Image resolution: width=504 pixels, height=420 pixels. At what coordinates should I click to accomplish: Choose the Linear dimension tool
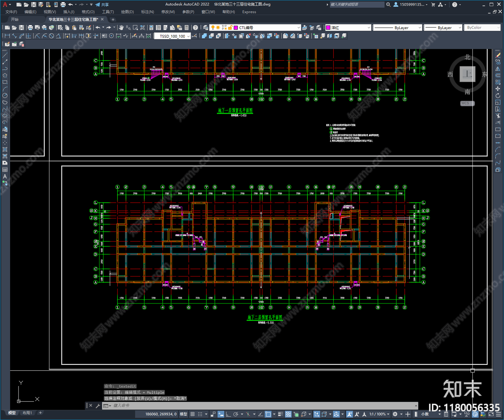pyautogui.click(x=7, y=36)
